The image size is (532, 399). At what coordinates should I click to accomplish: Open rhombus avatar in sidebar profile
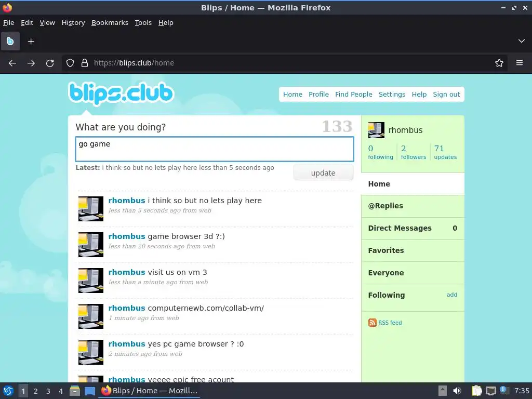click(376, 130)
